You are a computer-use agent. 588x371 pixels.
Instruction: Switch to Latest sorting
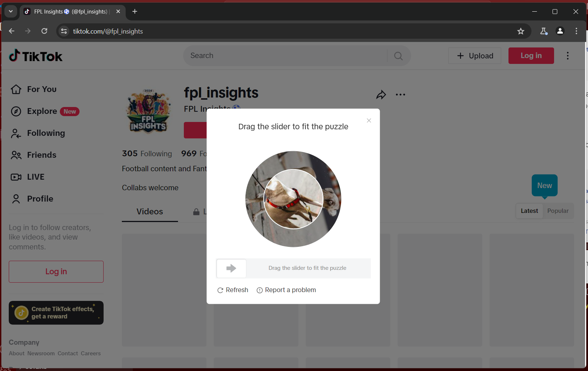[529, 211]
